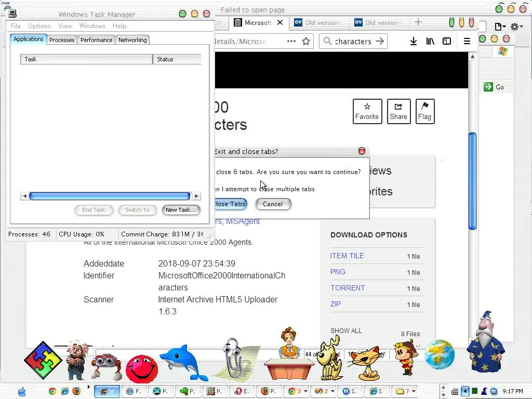Click the search go arrow in search box
Viewport: 532px width, 399px height.
click(x=380, y=42)
